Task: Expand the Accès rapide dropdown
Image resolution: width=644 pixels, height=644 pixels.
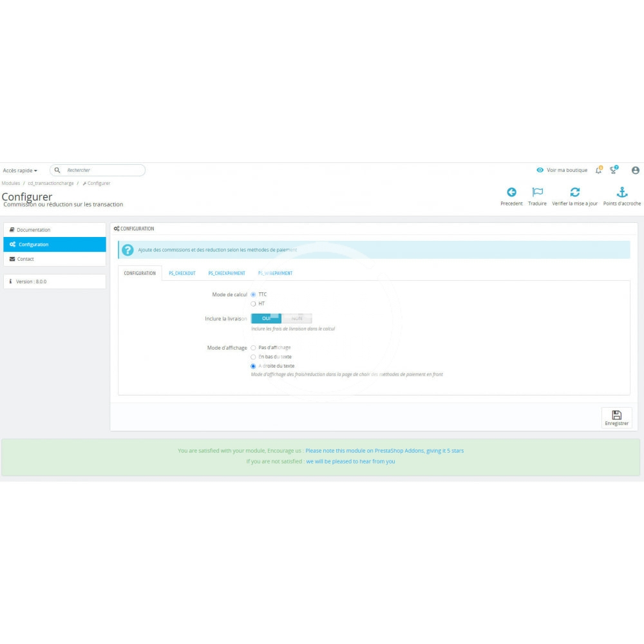Action: (20, 171)
